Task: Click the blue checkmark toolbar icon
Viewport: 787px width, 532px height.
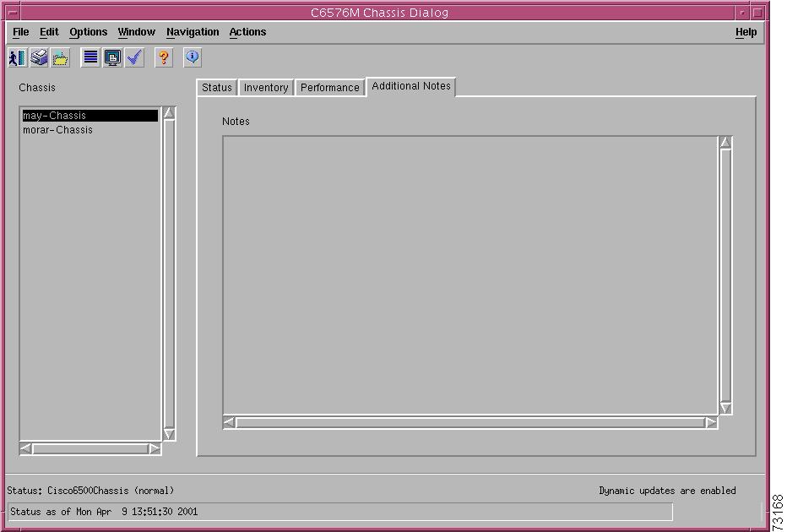Action: tap(134, 57)
